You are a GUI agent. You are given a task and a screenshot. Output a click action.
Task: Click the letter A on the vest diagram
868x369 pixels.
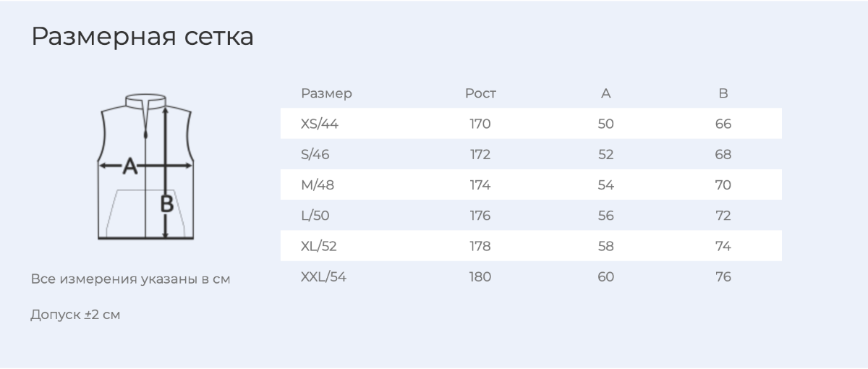pos(129,166)
